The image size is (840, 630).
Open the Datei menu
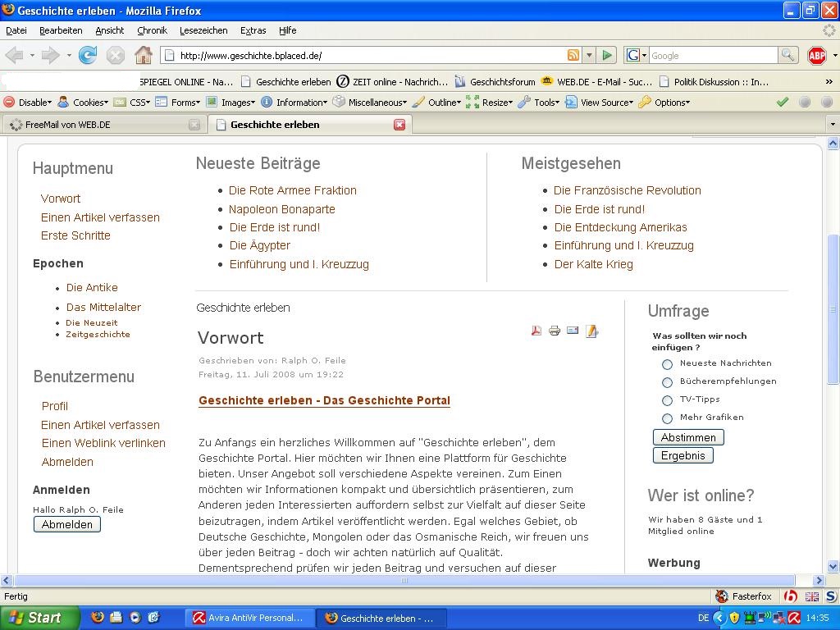(16, 30)
